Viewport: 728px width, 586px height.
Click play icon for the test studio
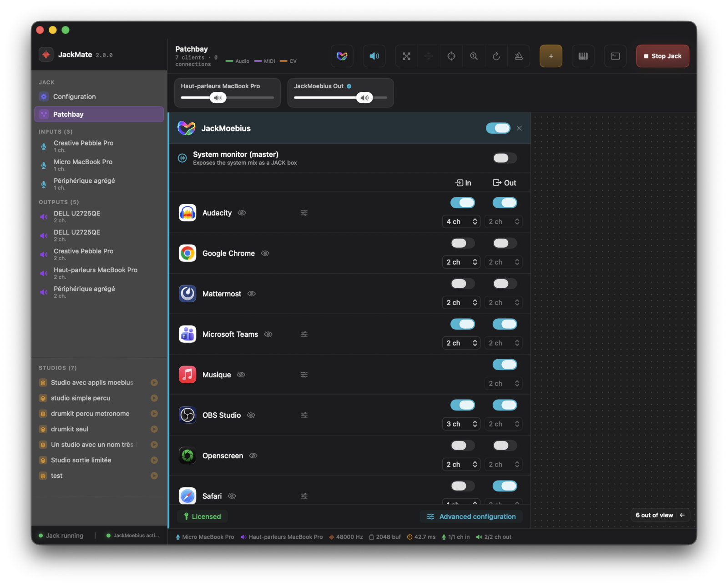pos(154,476)
